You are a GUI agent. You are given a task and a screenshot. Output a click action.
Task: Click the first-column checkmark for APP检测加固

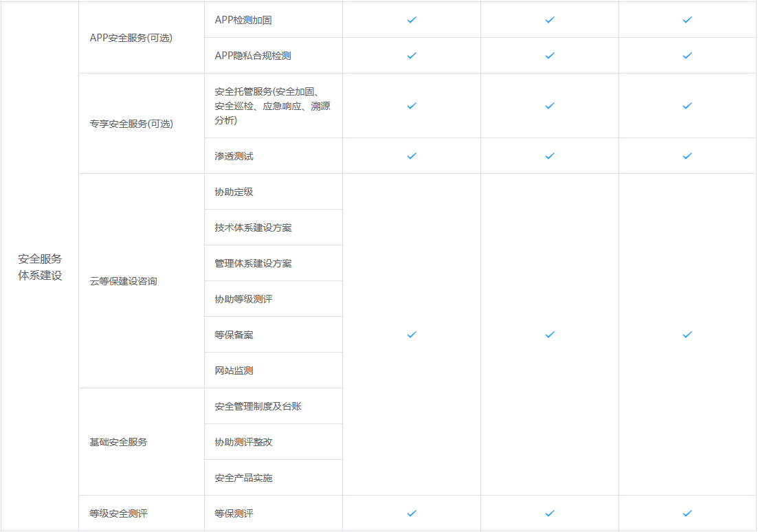(412, 20)
